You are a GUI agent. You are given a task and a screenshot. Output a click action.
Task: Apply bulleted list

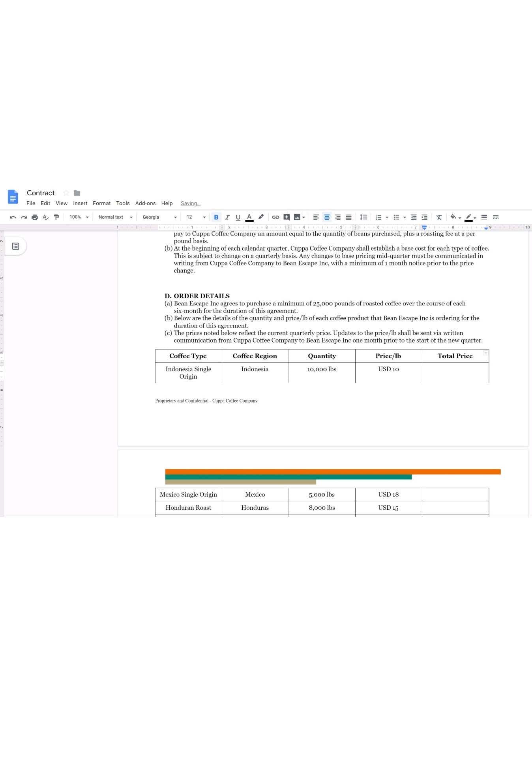point(397,217)
